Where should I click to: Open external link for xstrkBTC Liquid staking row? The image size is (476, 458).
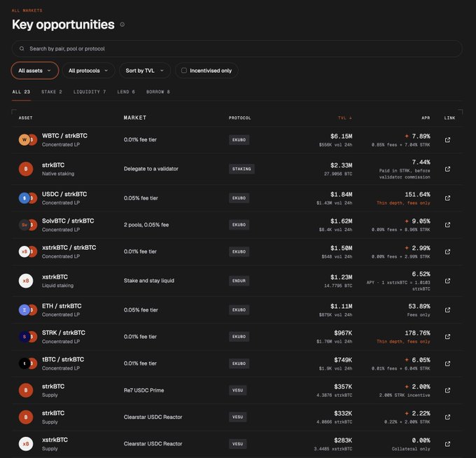click(x=447, y=281)
